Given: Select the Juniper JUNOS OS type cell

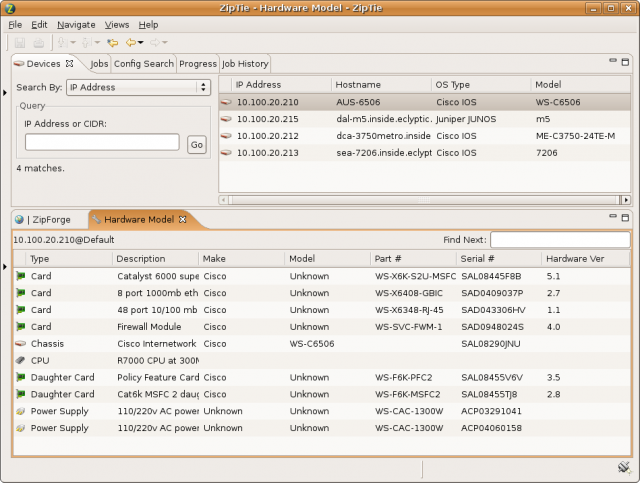Looking at the screenshot, I should pyautogui.click(x=466, y=119).
